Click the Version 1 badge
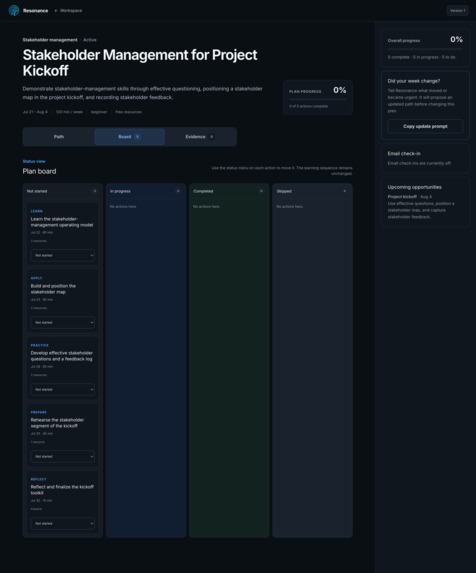Image resolution: width=476 pixels, height=573 pixels. [457, 11]
